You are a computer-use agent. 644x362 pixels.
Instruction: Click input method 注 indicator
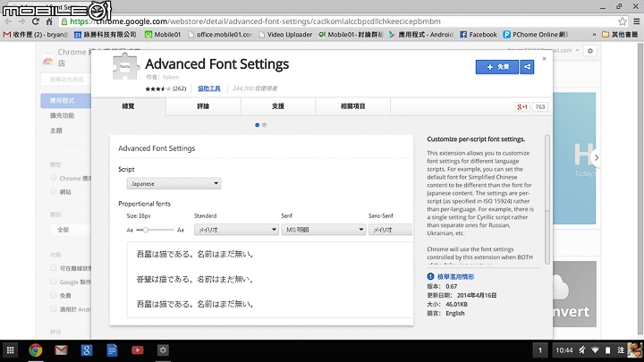click(621, 350)
